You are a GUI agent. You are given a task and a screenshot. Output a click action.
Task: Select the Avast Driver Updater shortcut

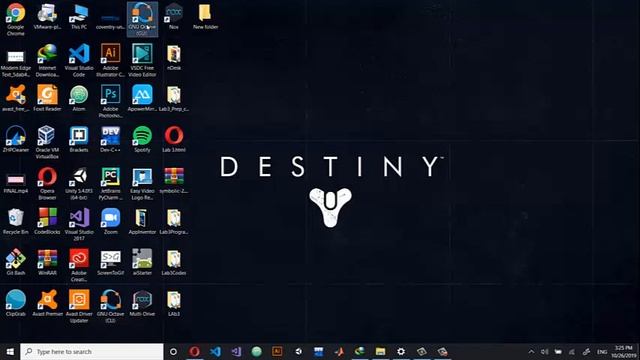tap(79, 306)
